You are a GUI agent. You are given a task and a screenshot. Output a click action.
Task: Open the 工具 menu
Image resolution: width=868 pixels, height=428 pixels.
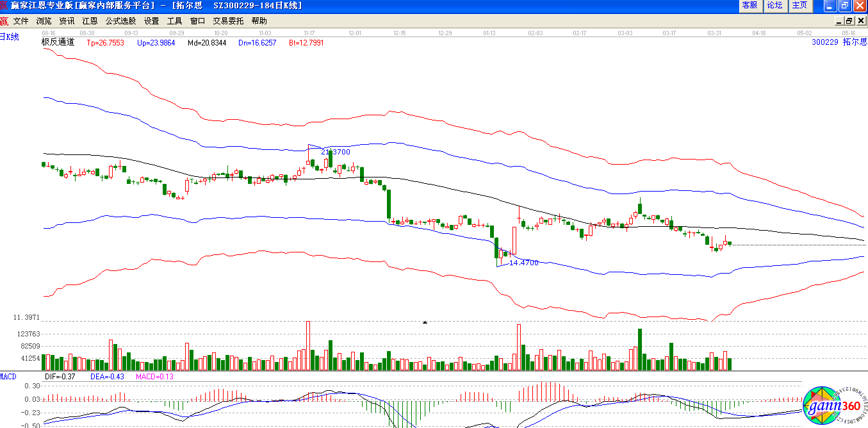pyautogui.click(x=174, y=21)
